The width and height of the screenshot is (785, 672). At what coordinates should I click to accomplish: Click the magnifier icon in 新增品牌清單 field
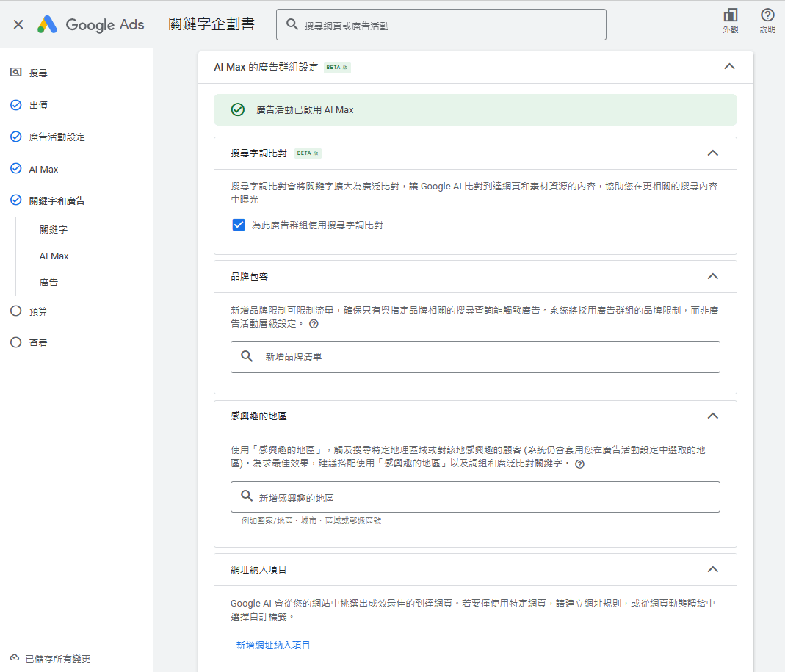(247, 356)
